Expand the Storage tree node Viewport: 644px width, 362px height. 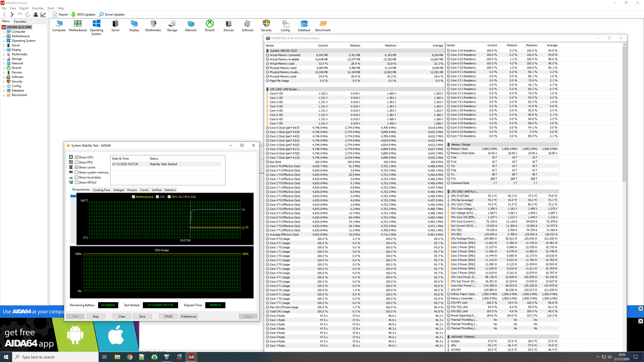[4, 59]
